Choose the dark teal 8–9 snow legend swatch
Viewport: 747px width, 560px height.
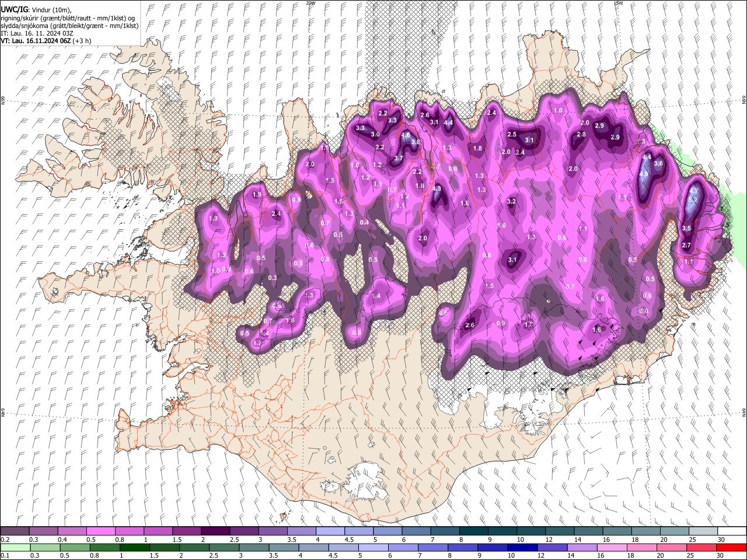pos(473,531)
